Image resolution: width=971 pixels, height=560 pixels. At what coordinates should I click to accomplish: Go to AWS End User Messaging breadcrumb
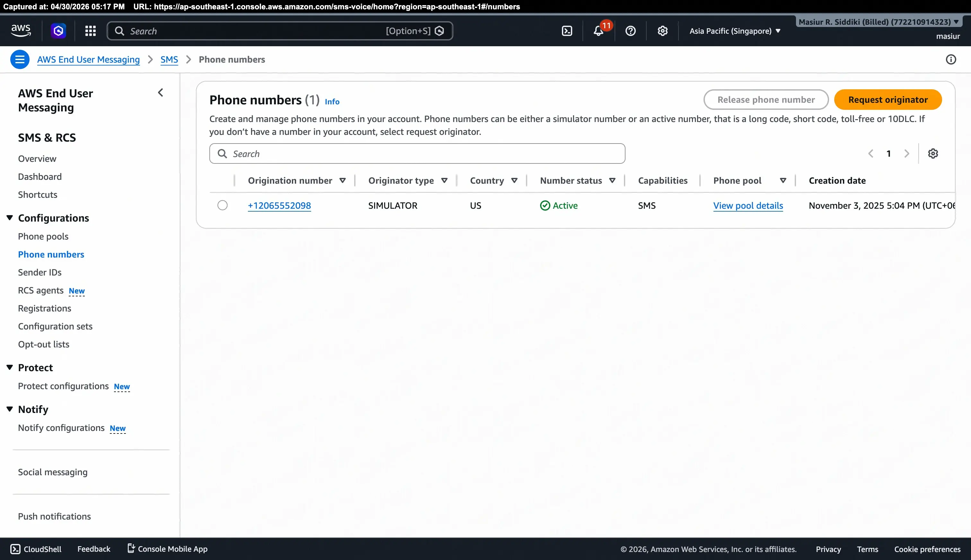(88, 60)
